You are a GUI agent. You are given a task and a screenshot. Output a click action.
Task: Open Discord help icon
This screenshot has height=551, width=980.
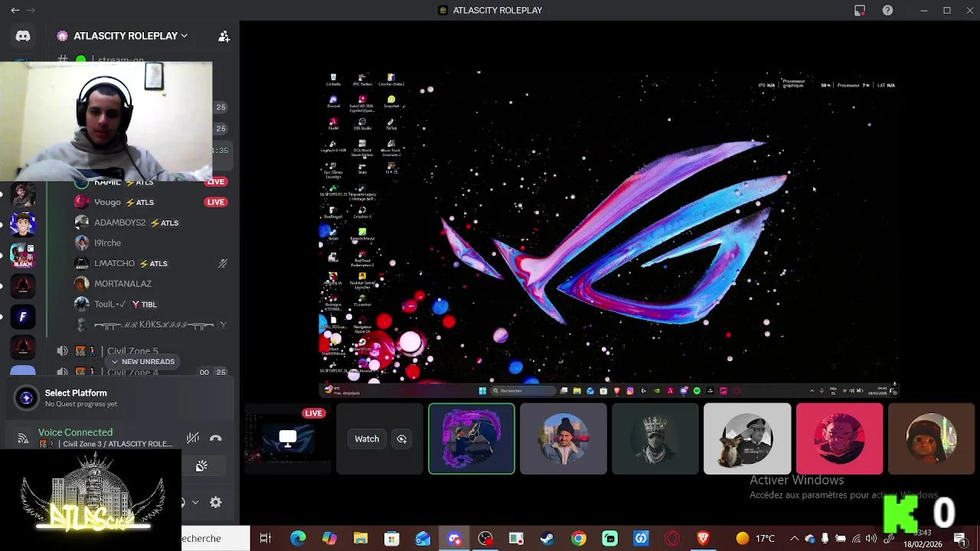point(887,10)
